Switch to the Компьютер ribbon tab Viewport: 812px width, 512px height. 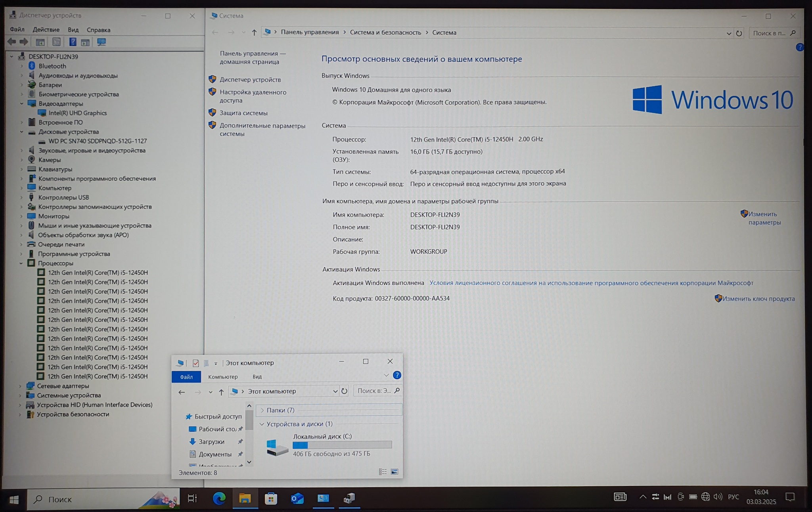[x=223, y=377]
